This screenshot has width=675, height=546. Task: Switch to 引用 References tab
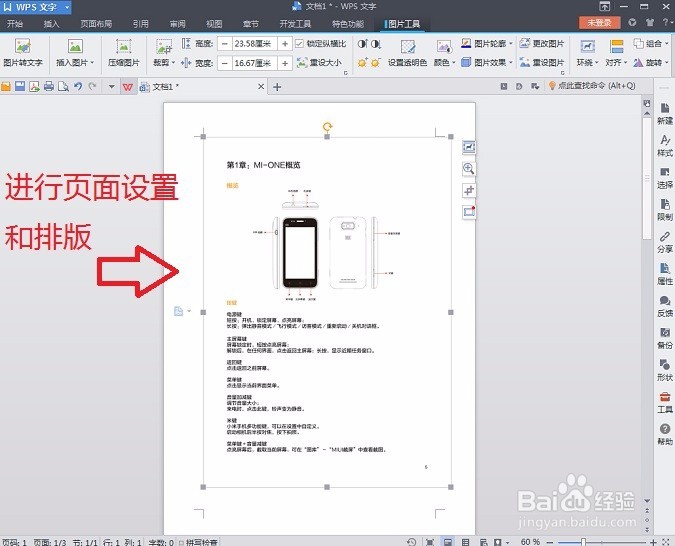tap(141, 24)
